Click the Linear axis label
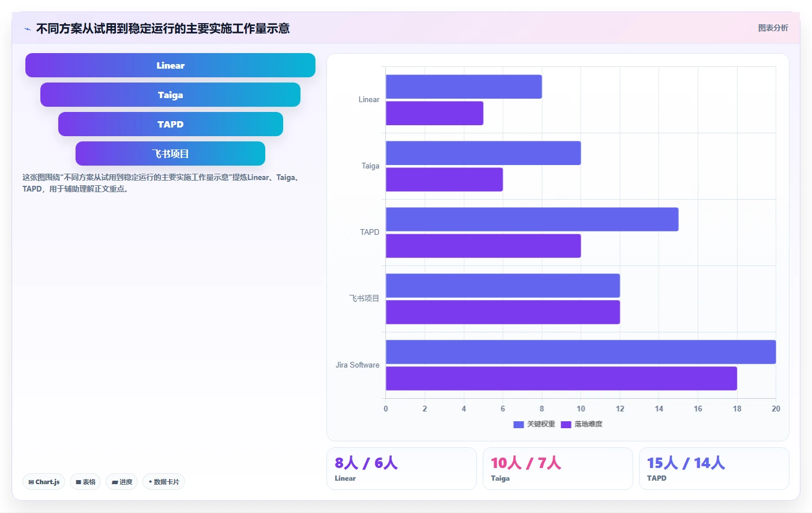Screen dimensions: 812x513 (369, 99)
